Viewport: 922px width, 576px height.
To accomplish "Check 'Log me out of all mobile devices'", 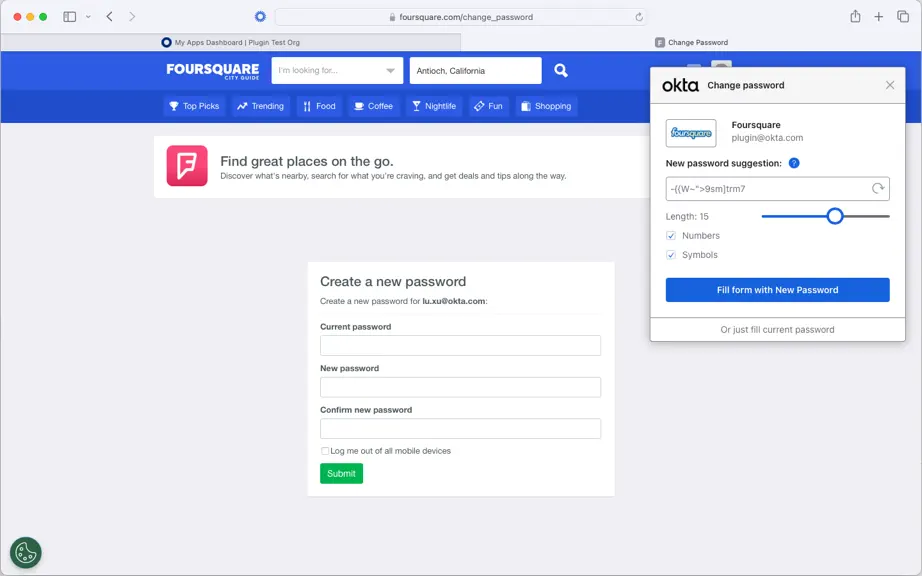I will (x=325, y=451).
